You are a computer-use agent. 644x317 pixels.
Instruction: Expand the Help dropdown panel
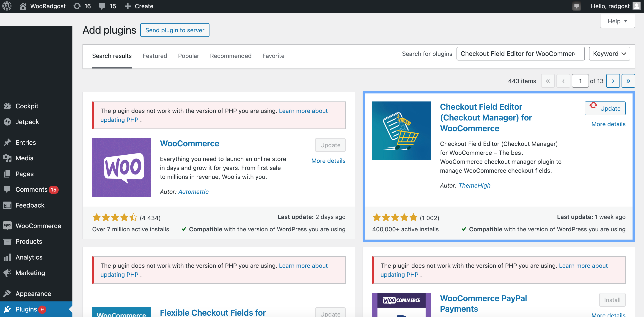[x=617, y=21]
